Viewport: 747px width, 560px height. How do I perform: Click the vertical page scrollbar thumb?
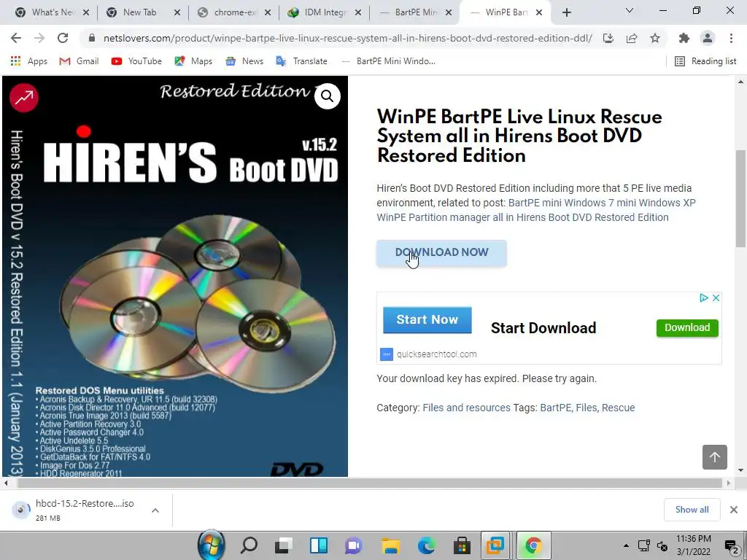pyautogui.click(x=741, y=198)
